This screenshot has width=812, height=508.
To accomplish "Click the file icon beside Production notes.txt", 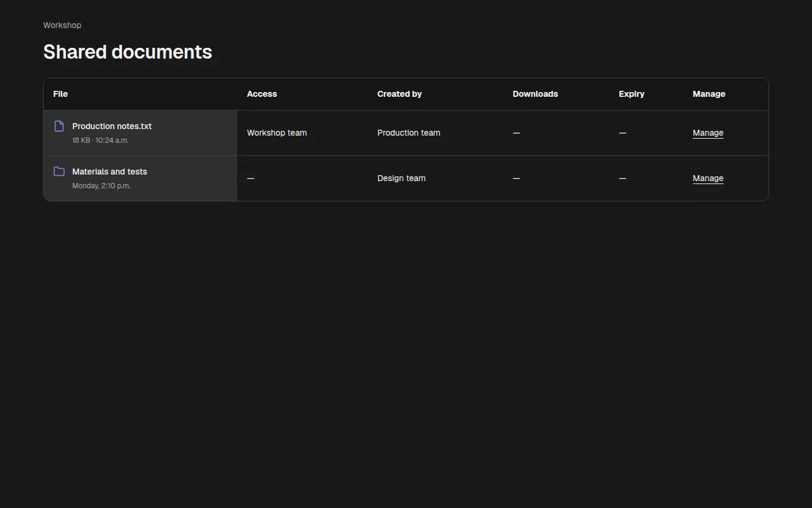I will (59, 126).
